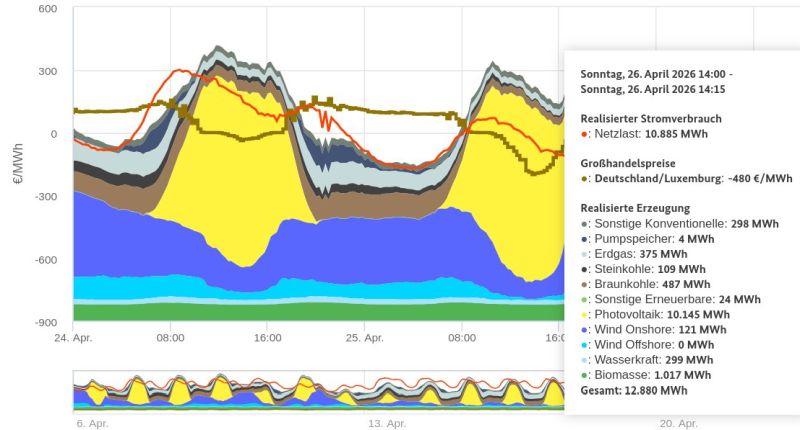Click the 'Realisierter Stromverbrauch' heading

[x=651, y=119]
